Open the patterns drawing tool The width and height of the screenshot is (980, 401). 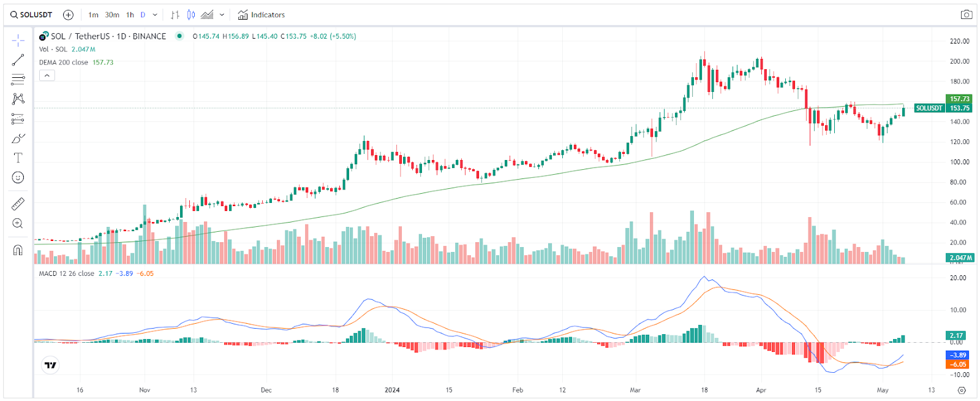click(x=18, y=99)
